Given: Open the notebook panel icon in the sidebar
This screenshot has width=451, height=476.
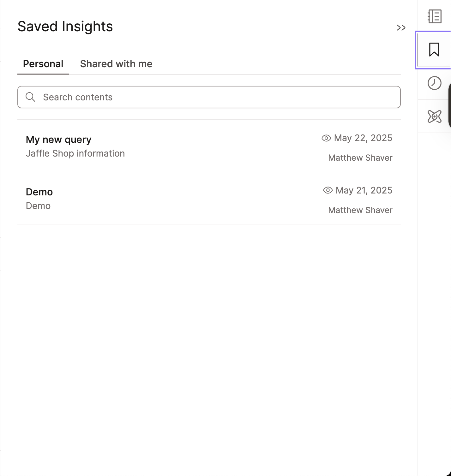Looking at the screenshot, I should [434, 17].
